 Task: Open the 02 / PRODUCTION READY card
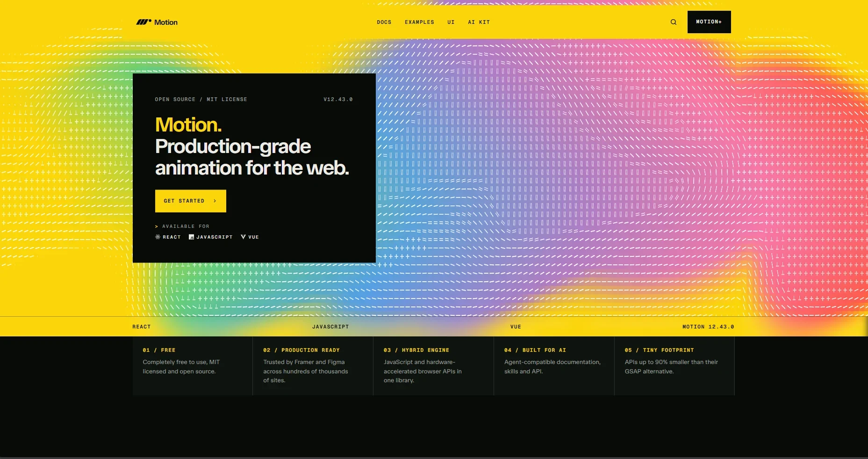coord(313,366)
